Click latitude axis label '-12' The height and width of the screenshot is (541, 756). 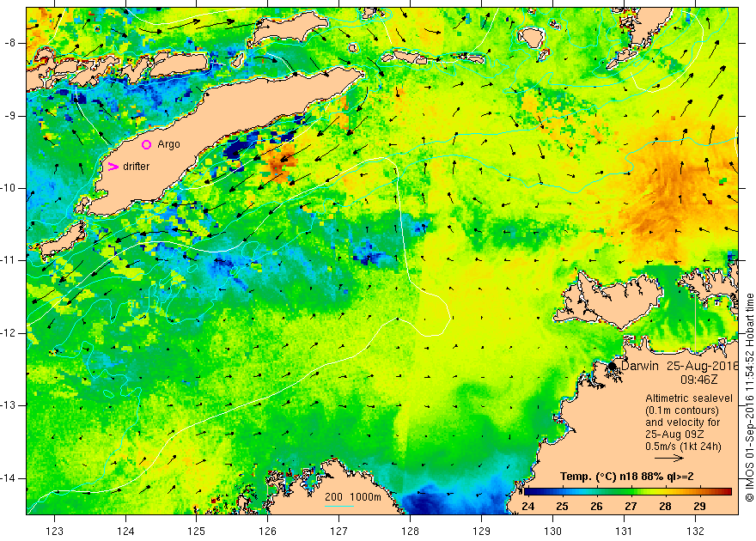pyautogui.click(x=9, y=333)
